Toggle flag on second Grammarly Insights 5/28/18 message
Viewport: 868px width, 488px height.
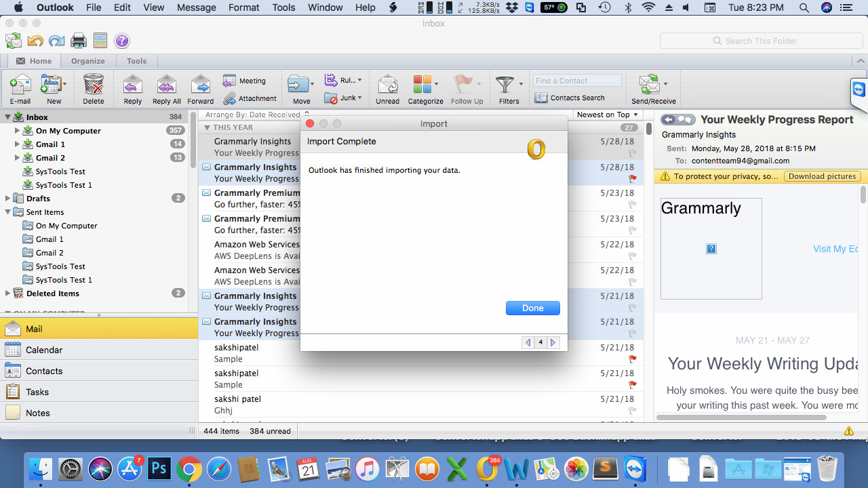click(x=633, y=179)
